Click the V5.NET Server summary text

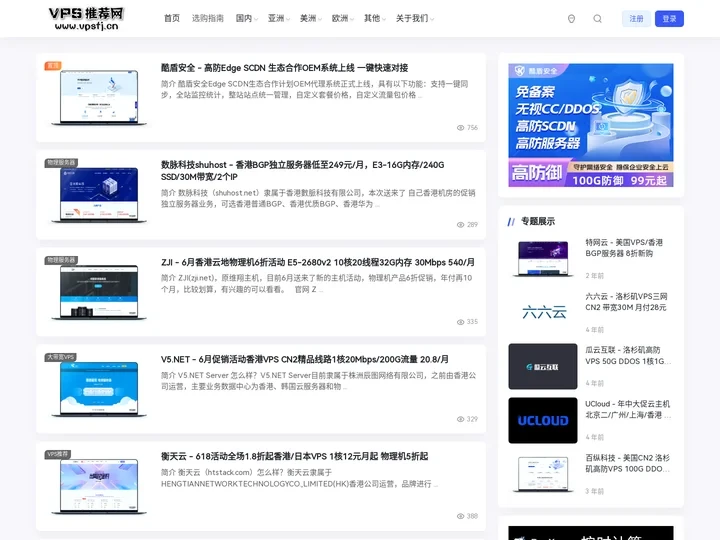click(x=318, y=381)
